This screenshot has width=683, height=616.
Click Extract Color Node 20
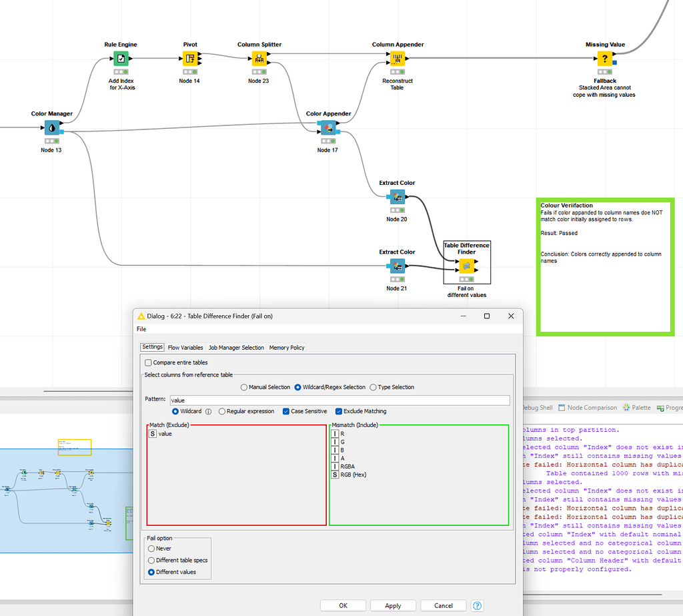point(396,196)
